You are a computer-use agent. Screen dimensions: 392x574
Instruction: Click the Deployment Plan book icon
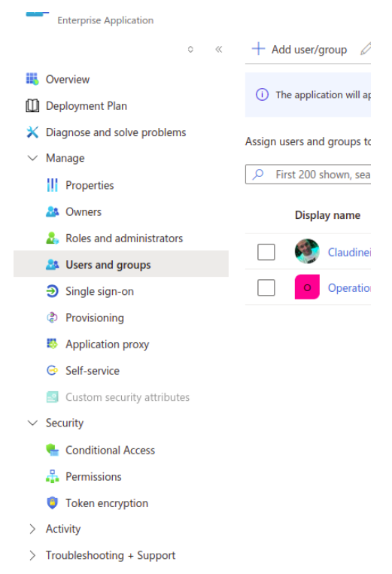32,106
